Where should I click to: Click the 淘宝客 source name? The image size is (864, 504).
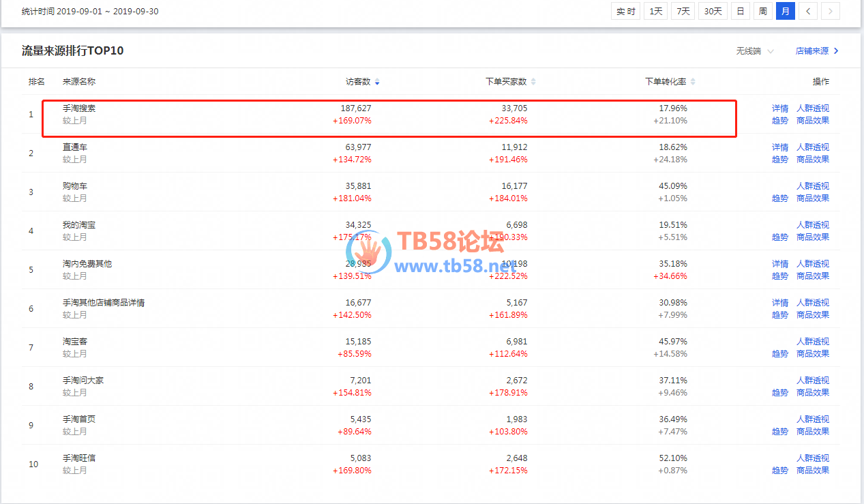[75, 342]
